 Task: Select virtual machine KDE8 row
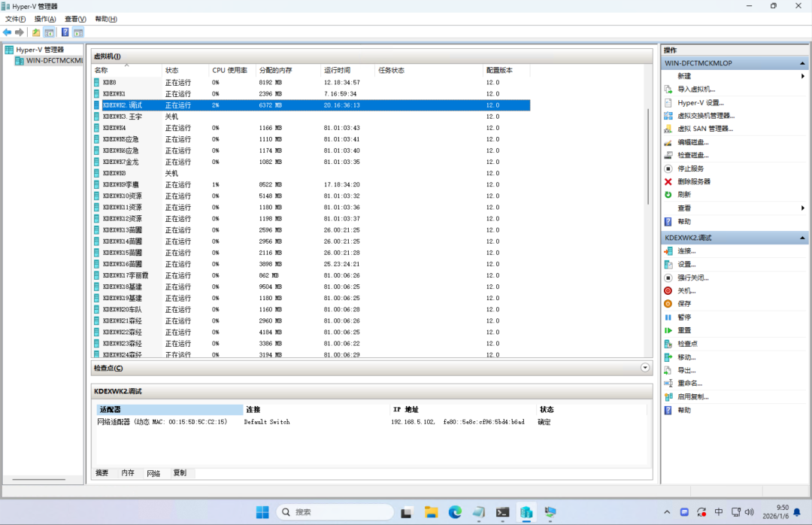click(x=311, y=83)
